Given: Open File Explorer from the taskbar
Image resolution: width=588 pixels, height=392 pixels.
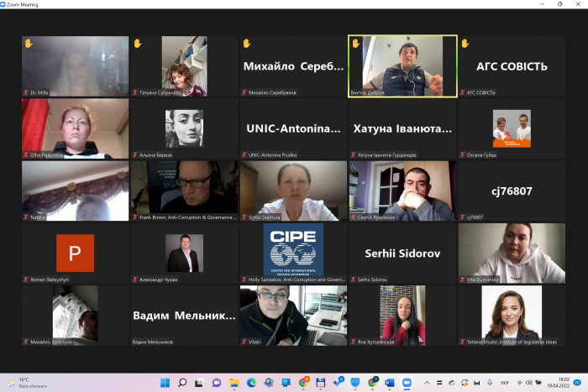Looking at the screenshot, I should click(234, 383).
